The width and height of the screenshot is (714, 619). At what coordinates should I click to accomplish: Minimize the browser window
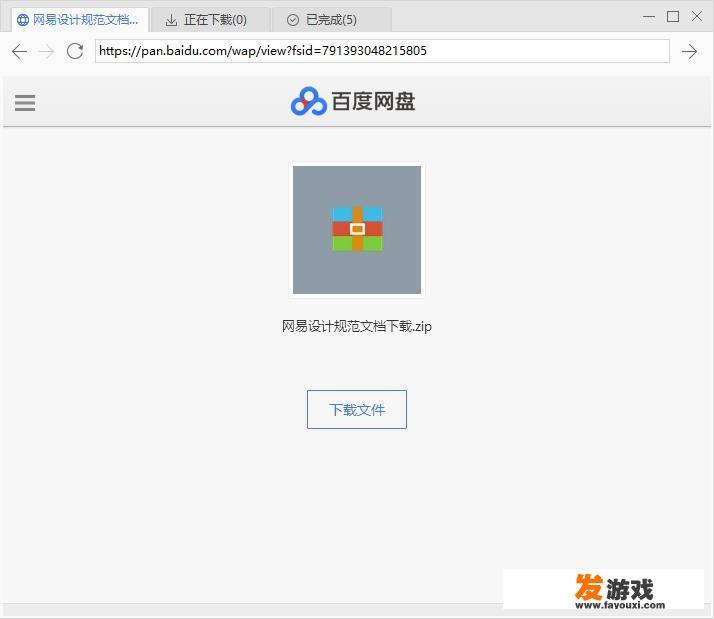pos(649,17)
